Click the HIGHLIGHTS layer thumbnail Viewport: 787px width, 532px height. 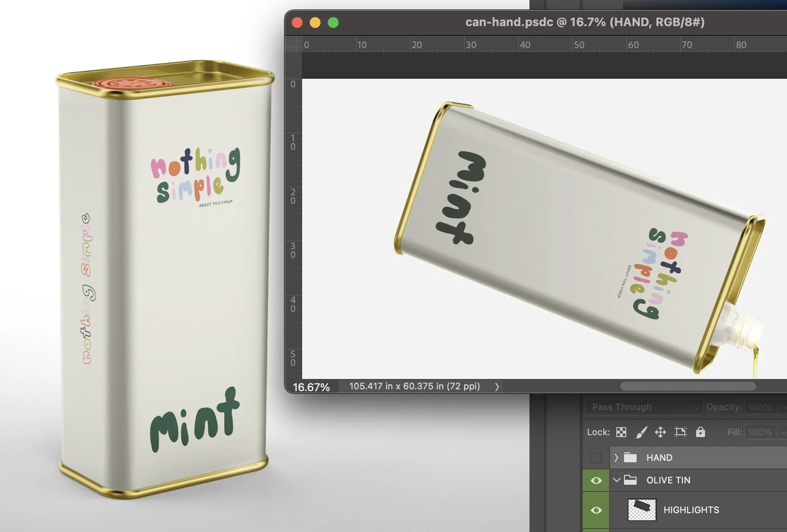[x=641, y=509]
